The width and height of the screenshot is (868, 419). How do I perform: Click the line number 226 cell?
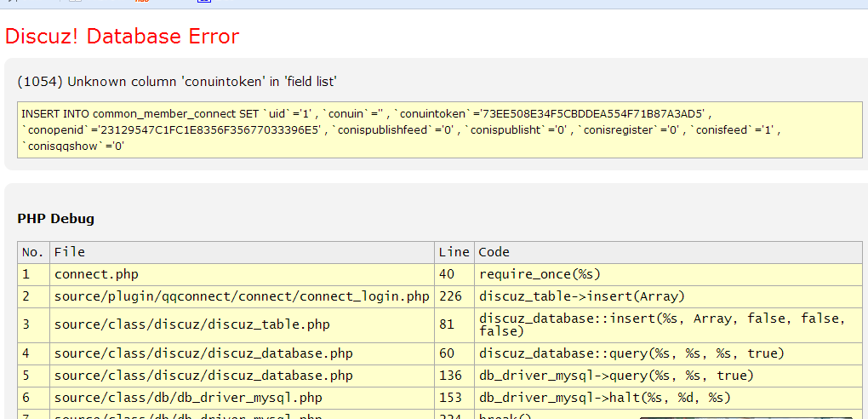click(x=451, y=296)
